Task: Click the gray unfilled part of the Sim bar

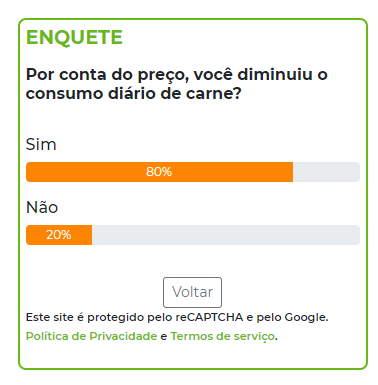Action: click(326, 172)
